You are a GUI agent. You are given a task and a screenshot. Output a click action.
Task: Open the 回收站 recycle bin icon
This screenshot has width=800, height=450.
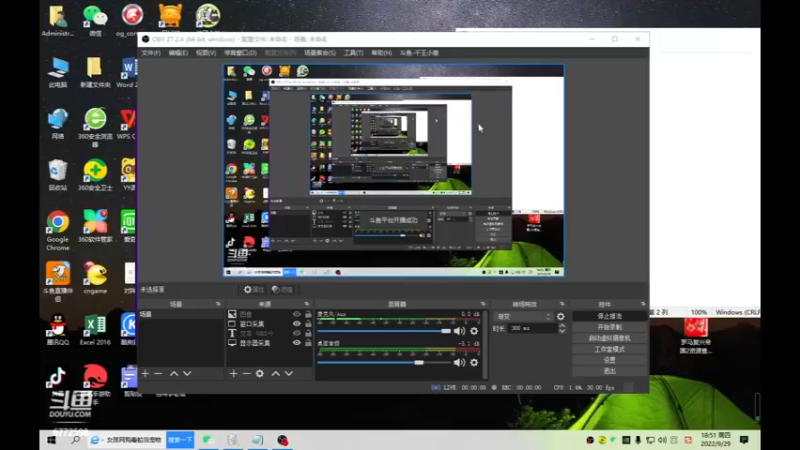coord(58,175)
